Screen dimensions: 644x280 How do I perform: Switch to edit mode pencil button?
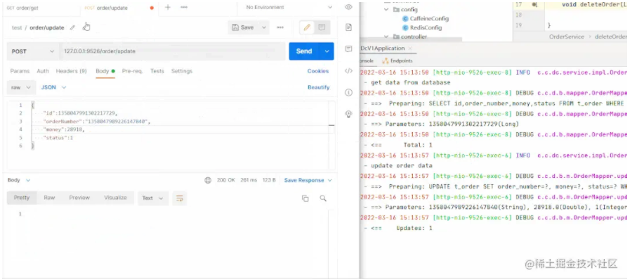307,27
